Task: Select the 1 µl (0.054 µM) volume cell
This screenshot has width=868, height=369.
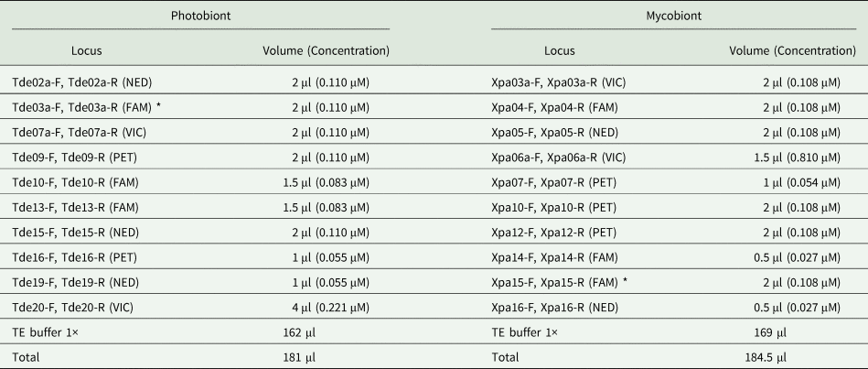Action: pos(803,181)
